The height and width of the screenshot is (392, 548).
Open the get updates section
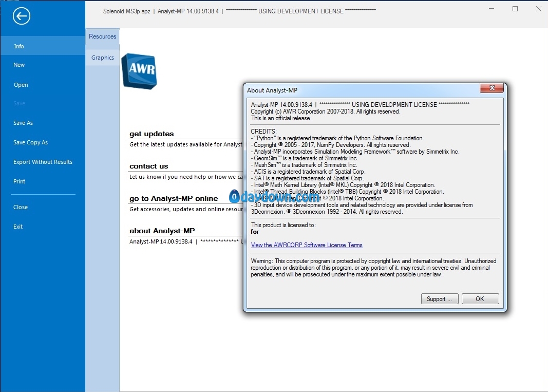[152, 134]
